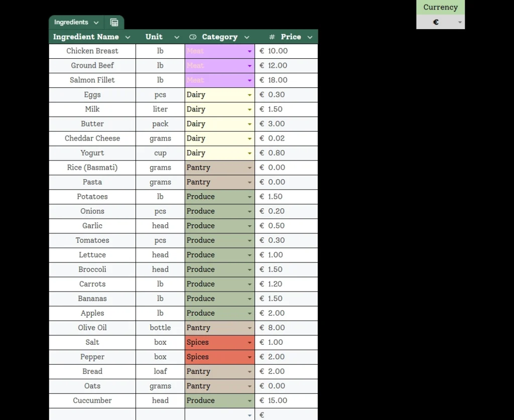Open the empty bottom row category dropdown
Screen dimensions: 514x420
point(249,415)
